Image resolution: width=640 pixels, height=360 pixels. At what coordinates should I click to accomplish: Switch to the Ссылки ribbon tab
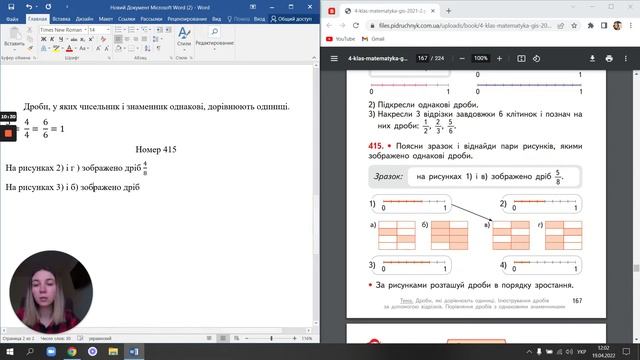pos(127,19)
